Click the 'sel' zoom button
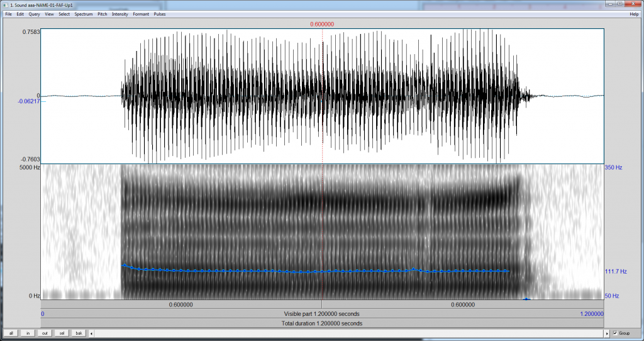Image resolution: width=644 pixels, height=341 pixels. click(x=62, y=333)
